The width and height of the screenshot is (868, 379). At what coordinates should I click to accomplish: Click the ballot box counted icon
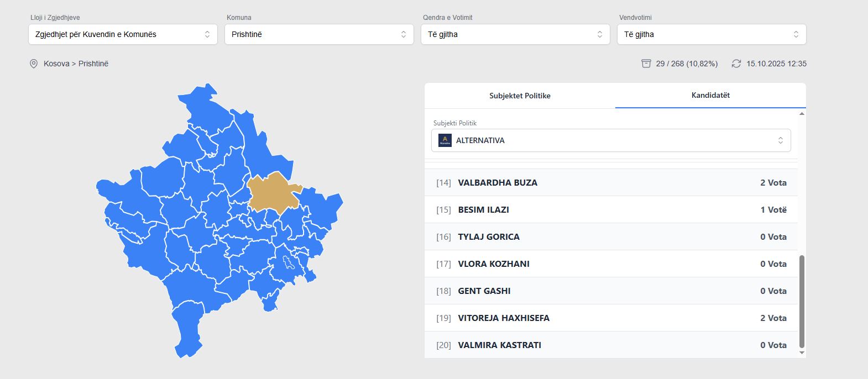[x=646, y=64]
